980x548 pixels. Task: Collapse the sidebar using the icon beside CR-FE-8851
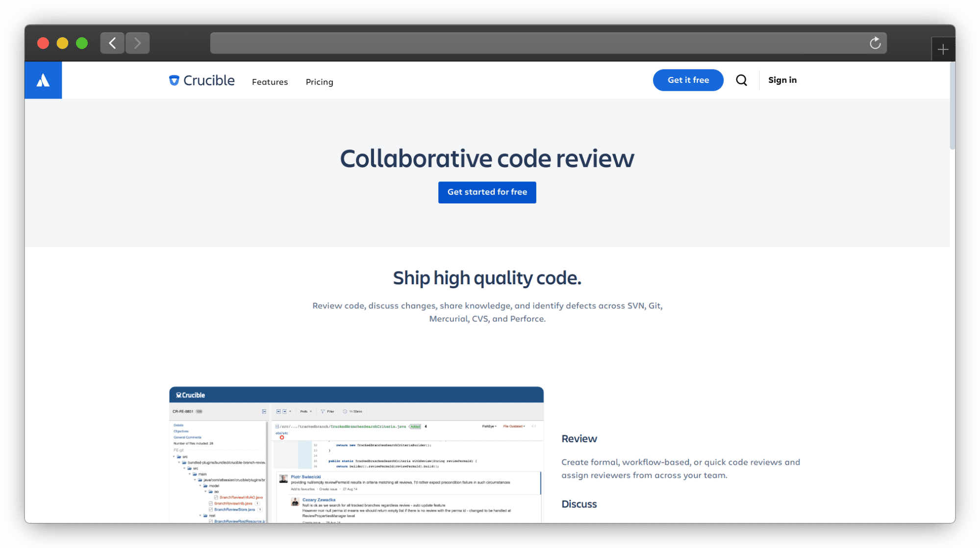264,411
